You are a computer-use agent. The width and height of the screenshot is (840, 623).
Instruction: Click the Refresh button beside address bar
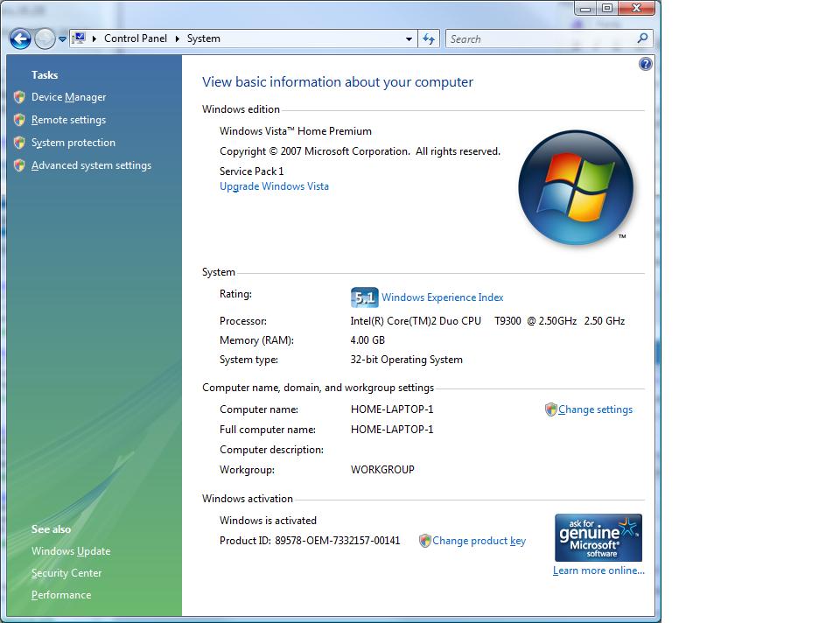[x=429, y=38]
